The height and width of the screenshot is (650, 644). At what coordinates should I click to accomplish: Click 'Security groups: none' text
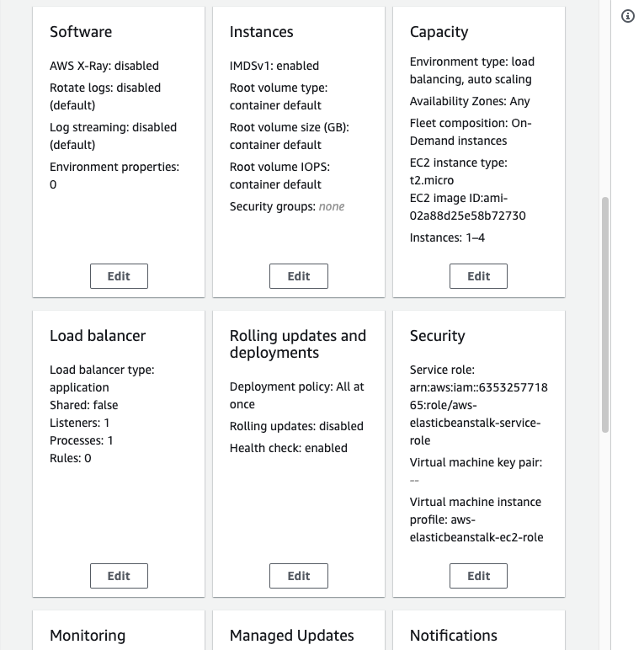pyautogui.click(x=287, y=206)
